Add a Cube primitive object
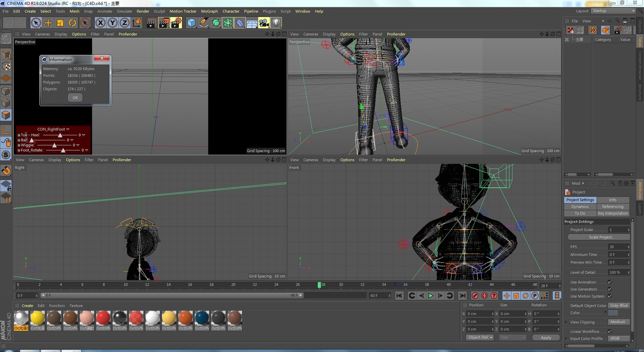Screen dimensions: 644x352 pyautogui.click(x=191, y=23)
